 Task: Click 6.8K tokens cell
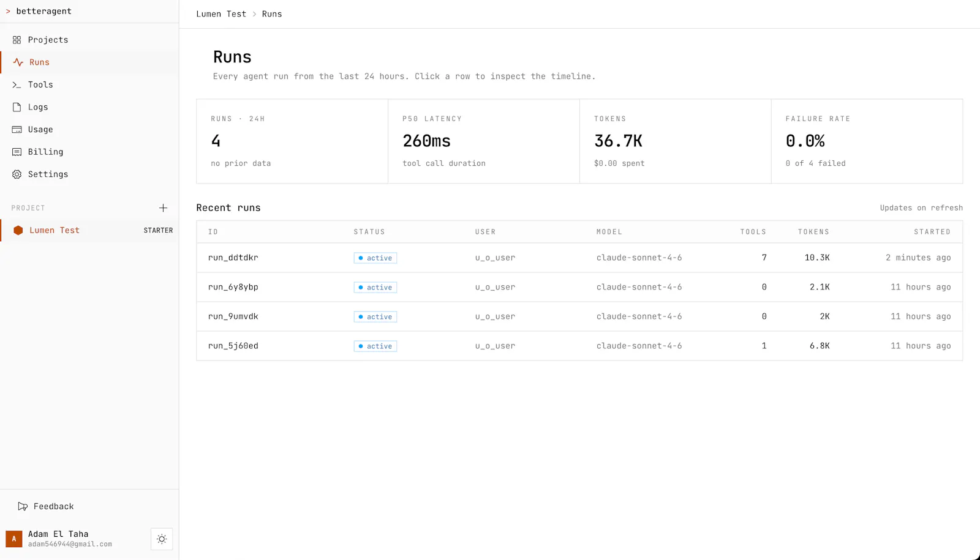click(x=820, y=346)
